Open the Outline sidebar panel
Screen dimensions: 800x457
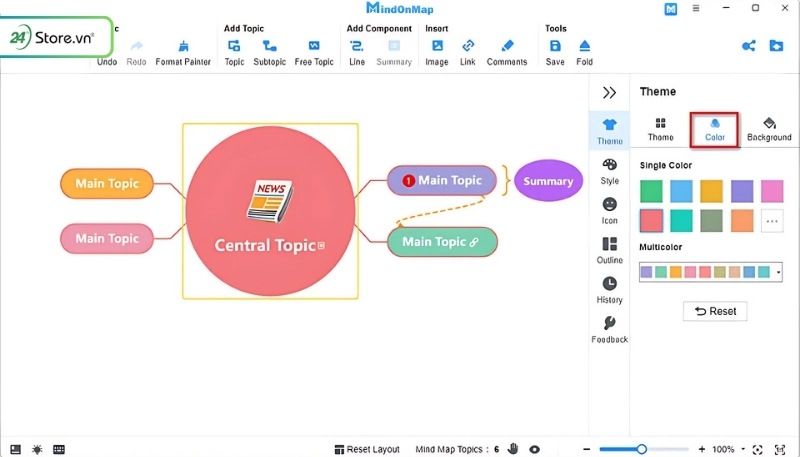point(610,250)
